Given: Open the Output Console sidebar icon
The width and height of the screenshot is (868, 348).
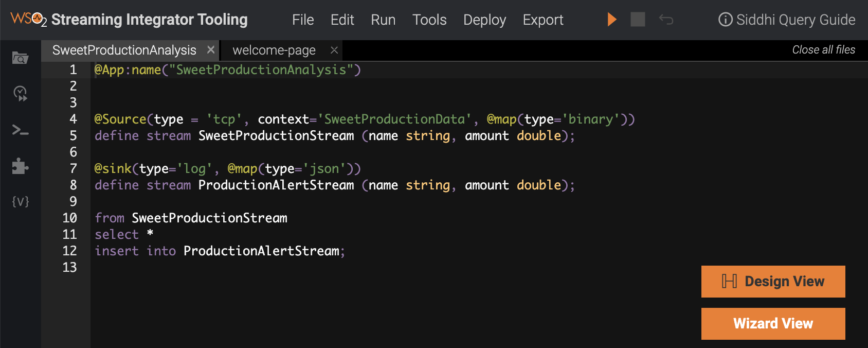Looking at the screenshot, I should click(x=20, y=130).
